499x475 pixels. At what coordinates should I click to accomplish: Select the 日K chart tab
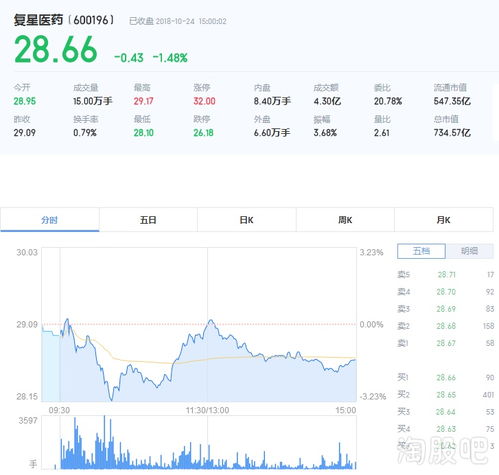click(247, 220)
